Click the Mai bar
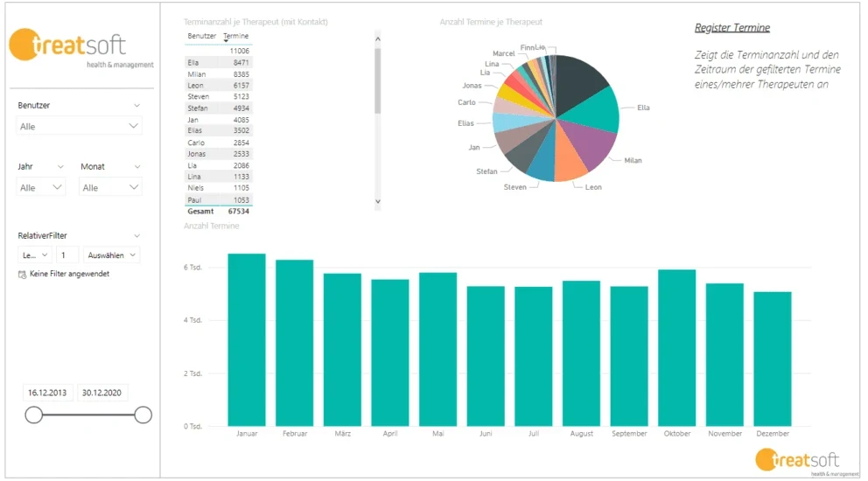 (x=437, y=349)
